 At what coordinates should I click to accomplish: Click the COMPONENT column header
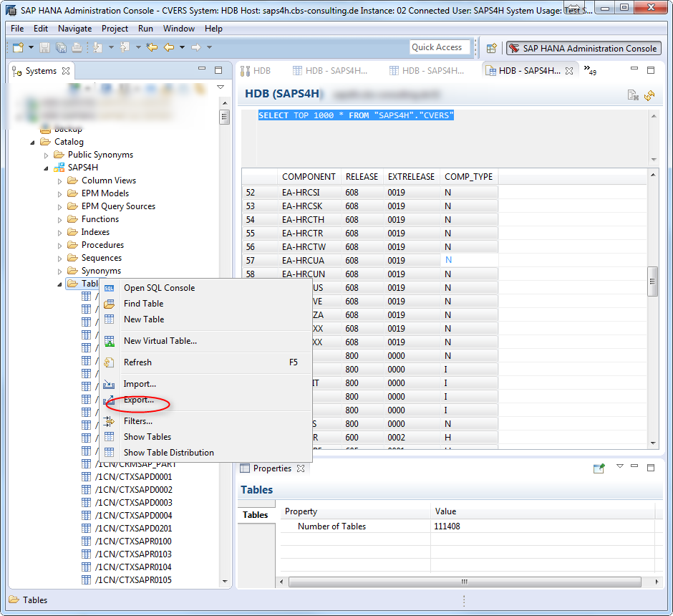[x=309, y=177]
